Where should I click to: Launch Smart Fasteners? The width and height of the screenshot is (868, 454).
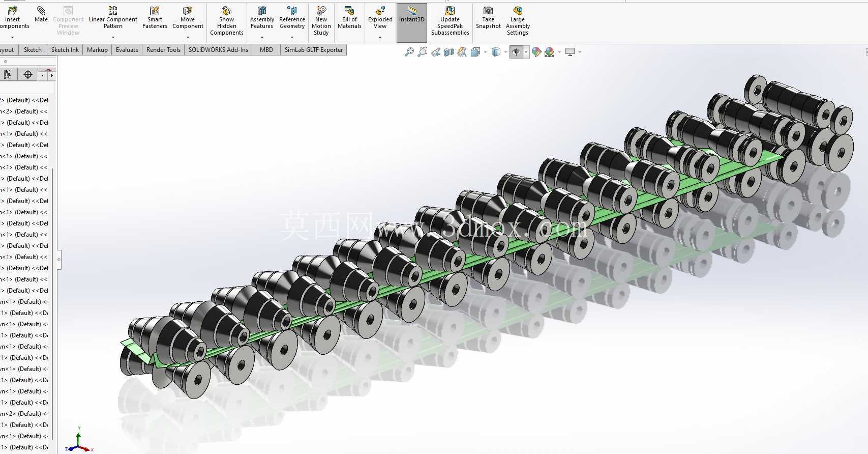coord(155,18)
